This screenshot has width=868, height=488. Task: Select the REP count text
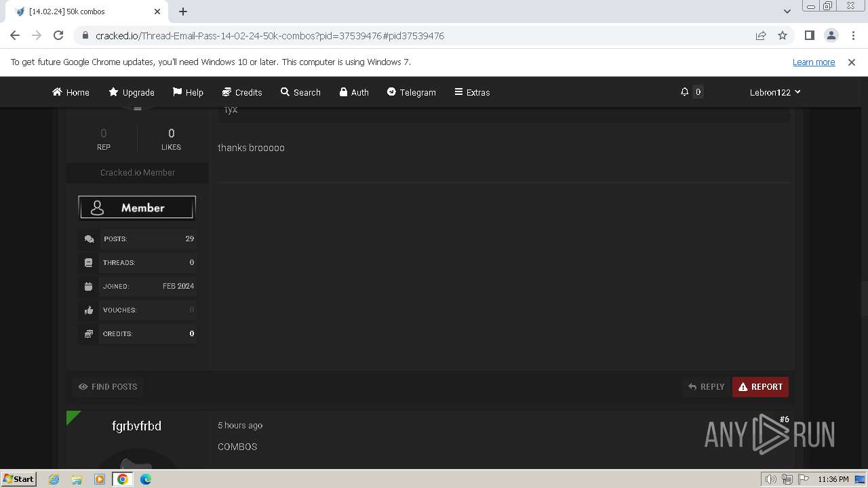tap(104, 134)
